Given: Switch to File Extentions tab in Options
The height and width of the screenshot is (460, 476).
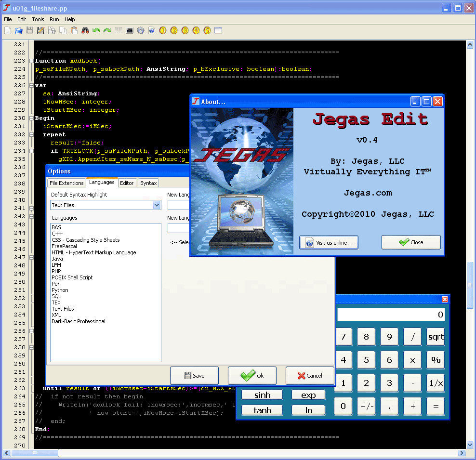Looking at the screenshot, I should click(x=66, y=183).
